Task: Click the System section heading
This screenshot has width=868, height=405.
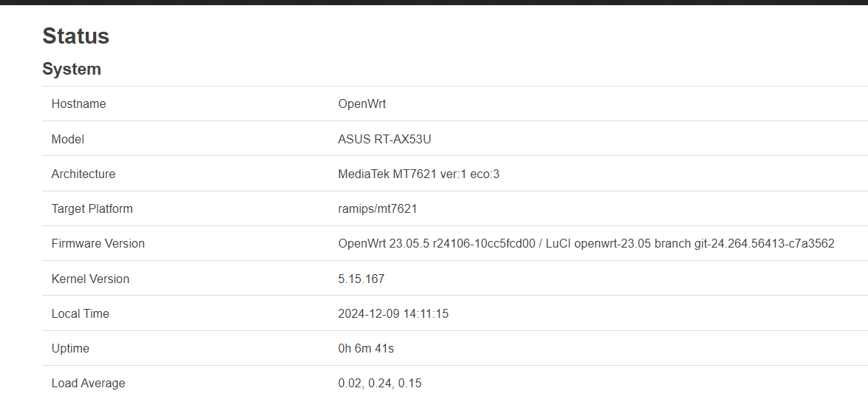Action: coord(72,69)
